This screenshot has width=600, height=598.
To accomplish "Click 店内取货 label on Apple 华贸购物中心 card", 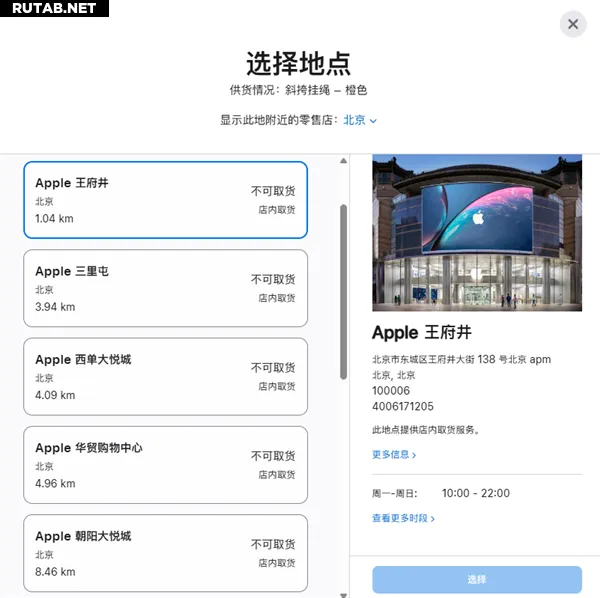I will coord(277,475).
